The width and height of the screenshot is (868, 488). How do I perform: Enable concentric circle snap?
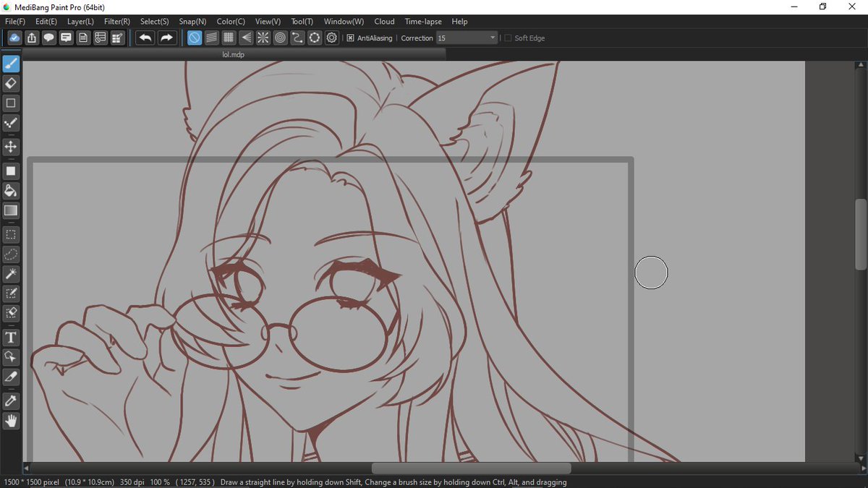281,38
